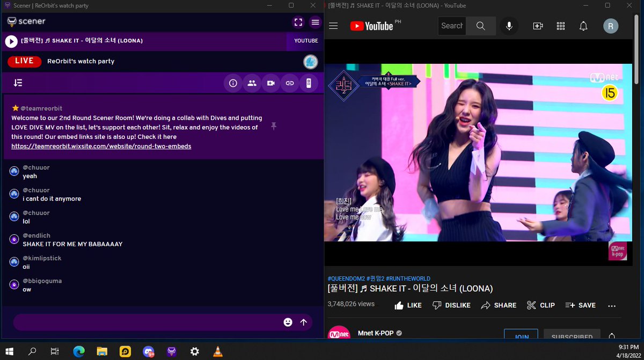Open the Scener hamburger menu

click(316, 22)
